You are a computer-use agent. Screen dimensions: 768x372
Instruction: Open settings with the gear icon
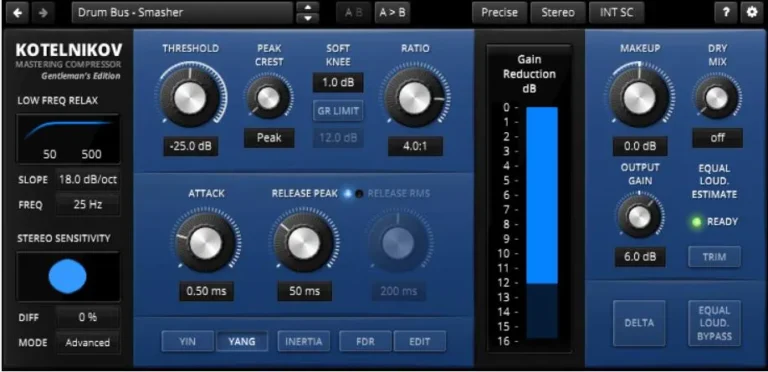(752, 13)
